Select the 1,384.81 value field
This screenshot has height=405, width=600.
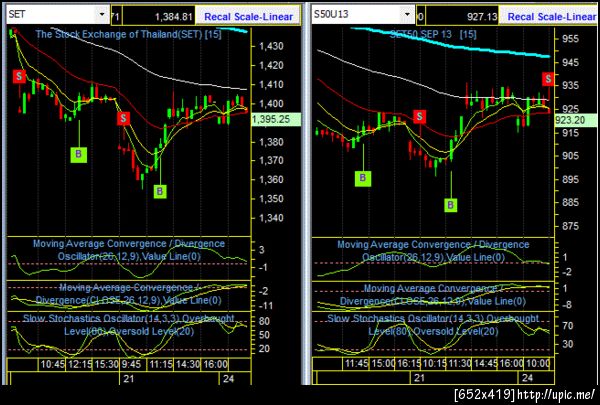pos(159,16)
